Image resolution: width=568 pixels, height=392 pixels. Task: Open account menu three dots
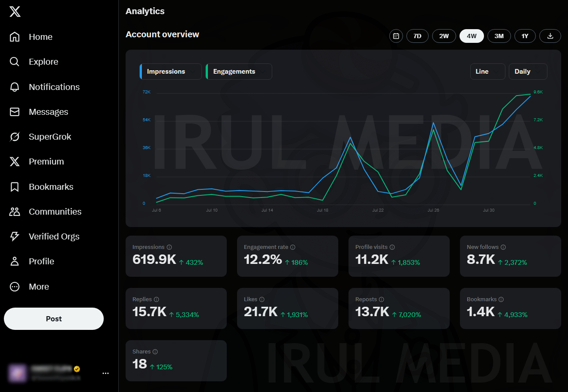click(x=106, y=373)
